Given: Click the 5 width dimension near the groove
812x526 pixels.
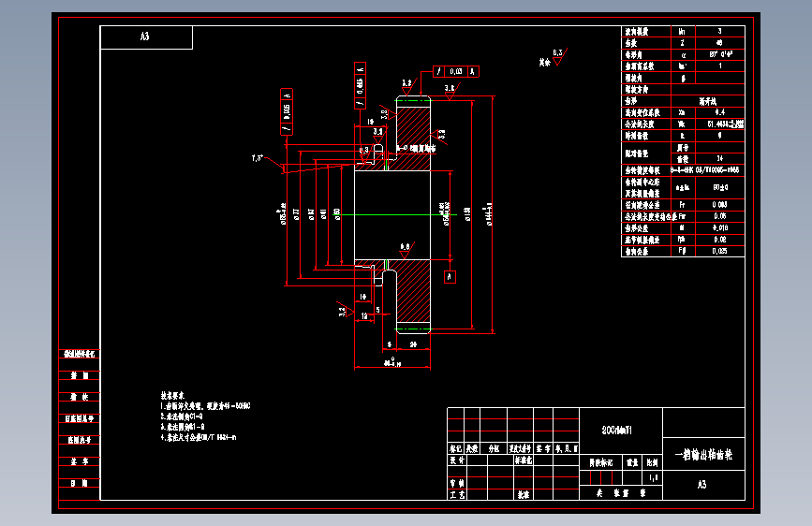Looking at the screenshot, I should pos(377,310).
